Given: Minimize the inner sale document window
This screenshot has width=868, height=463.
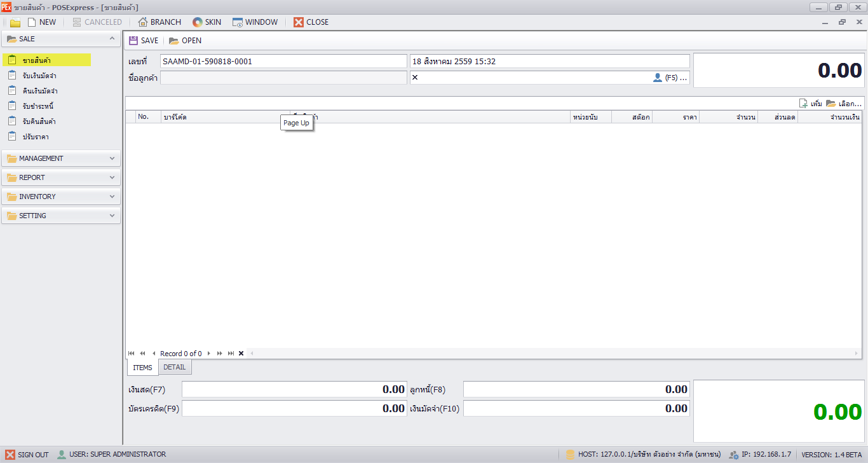Looking at the screenshot, I should (x=825, y=22).
